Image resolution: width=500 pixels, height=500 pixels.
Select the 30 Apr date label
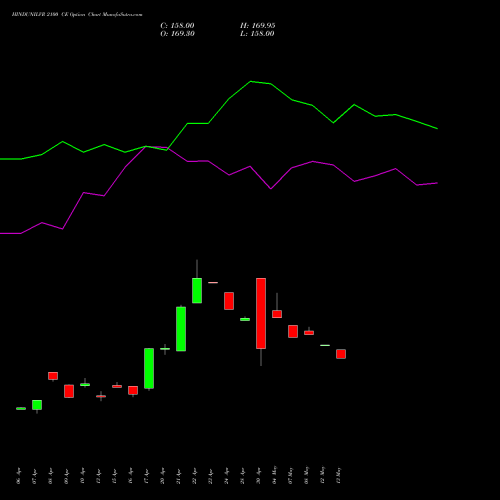pos(258,477)
